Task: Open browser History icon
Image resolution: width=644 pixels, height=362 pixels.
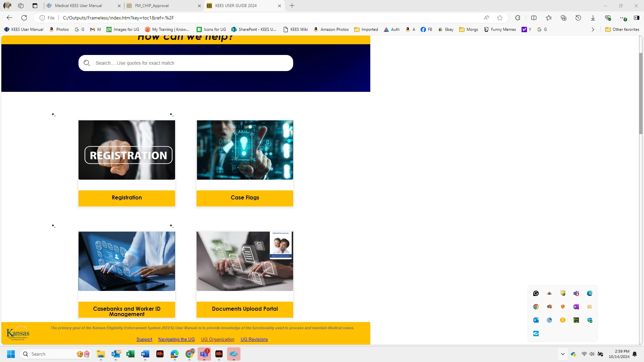Action: 578,18
